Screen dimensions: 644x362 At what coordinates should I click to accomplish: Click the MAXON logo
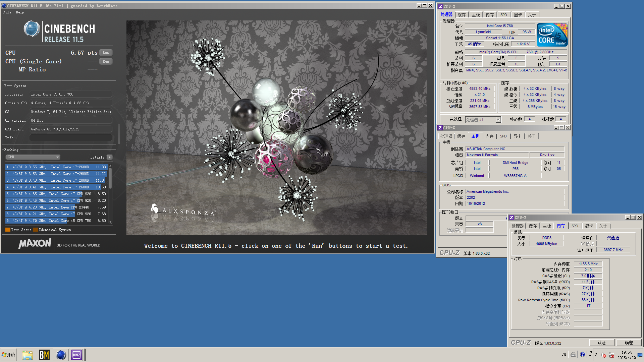point(35,244)
